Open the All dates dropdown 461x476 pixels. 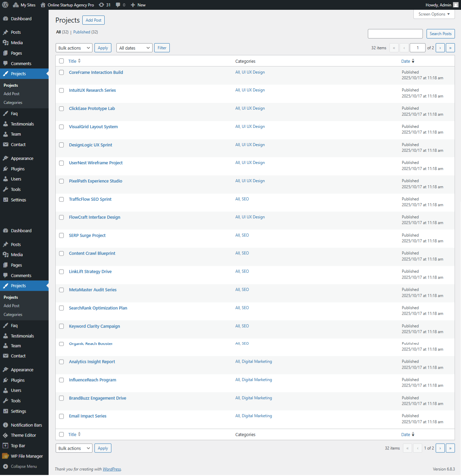tap(134, 48)
